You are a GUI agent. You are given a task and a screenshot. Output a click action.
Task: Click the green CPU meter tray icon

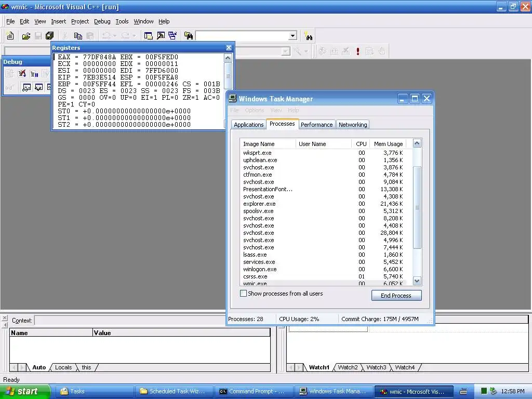[484, 391]
